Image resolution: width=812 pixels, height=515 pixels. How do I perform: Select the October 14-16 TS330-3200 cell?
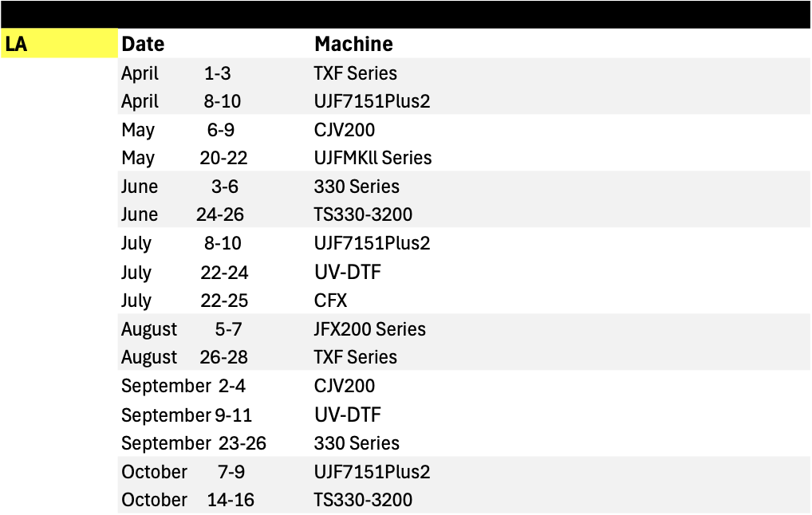[363, 500]
